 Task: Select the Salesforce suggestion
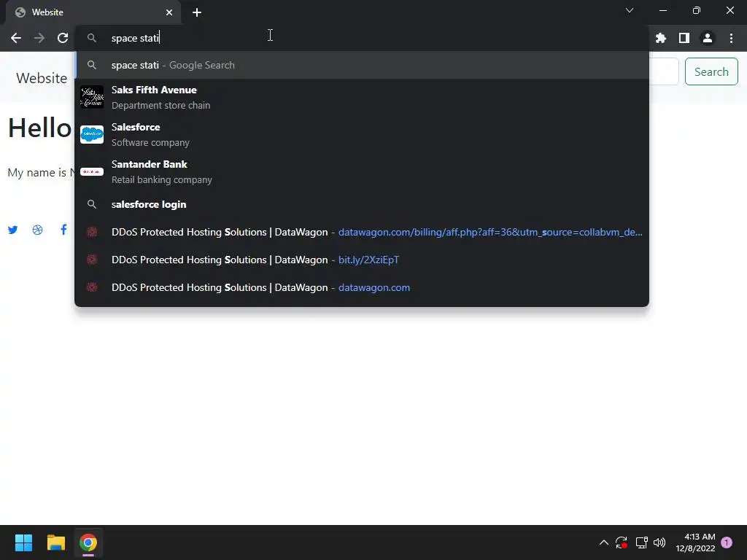click(x=362, y=134)
